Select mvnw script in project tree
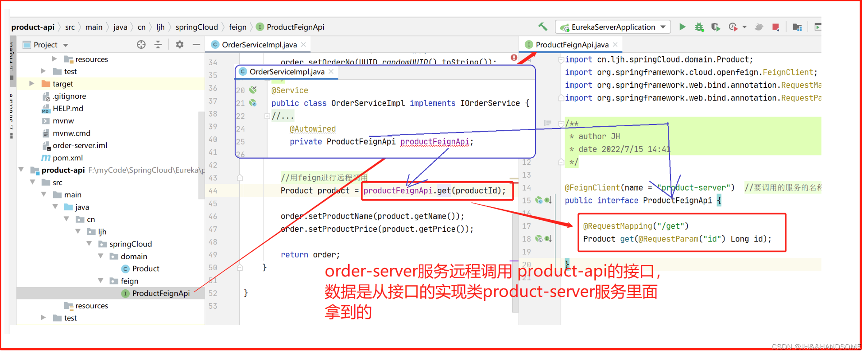The height and width of the screenshot is (354, 868). (x=63, y=121)
